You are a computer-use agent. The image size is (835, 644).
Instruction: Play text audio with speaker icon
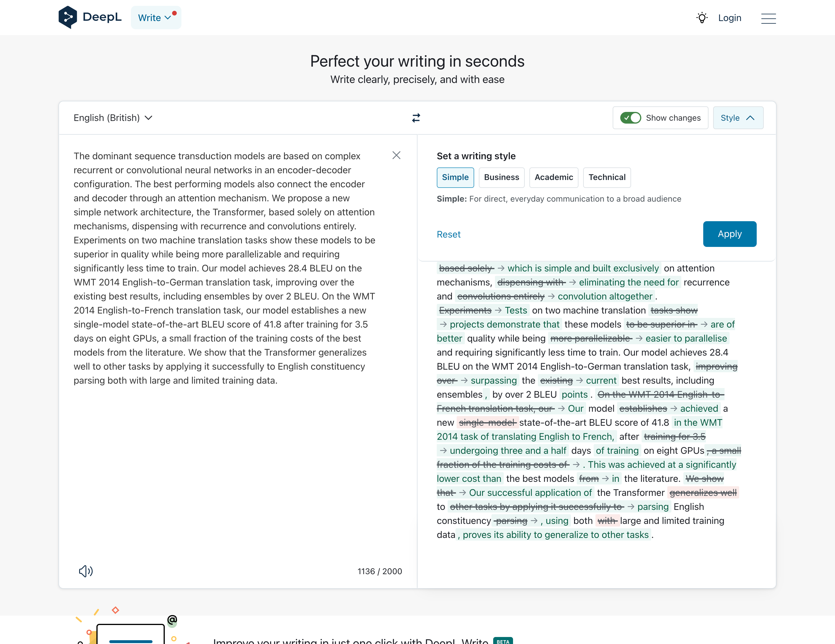coord(86,571)
